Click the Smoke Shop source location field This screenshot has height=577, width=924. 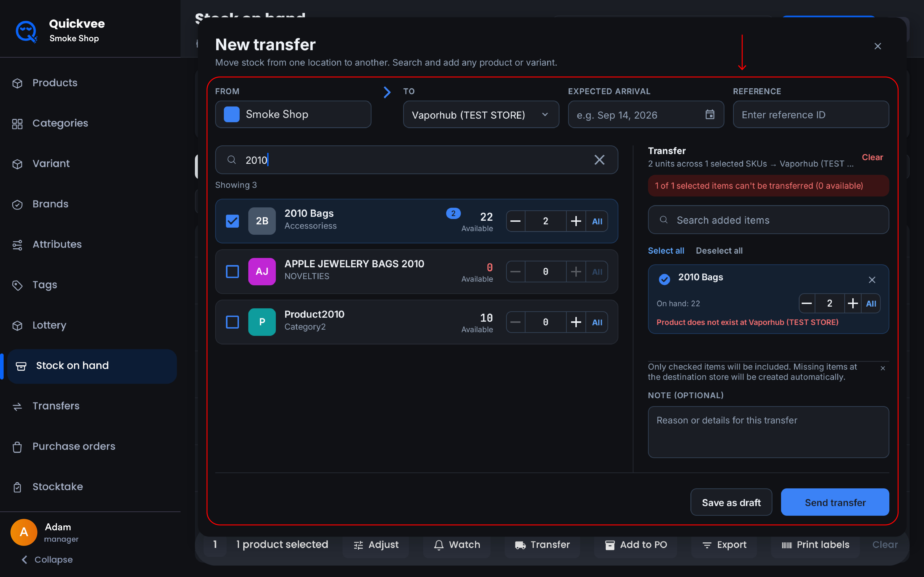click(x=293, y=114)
